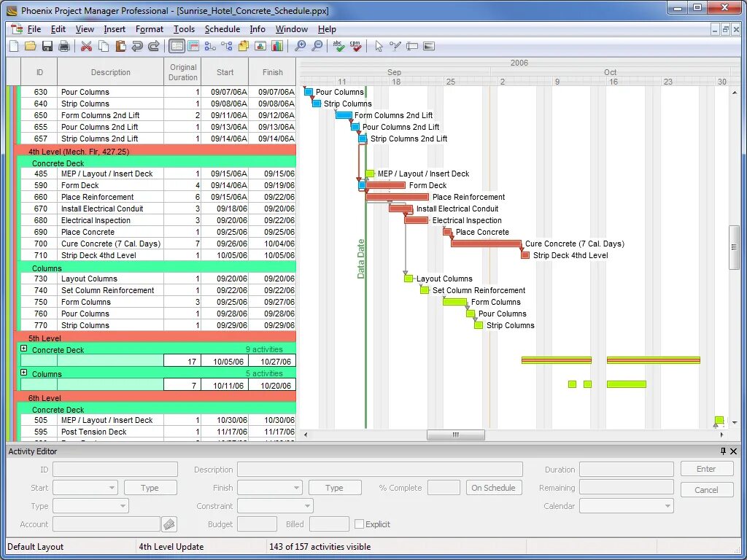Expand the 5th Level Columns group
This screenshot has width=747, height=560.
pos(24,373)
